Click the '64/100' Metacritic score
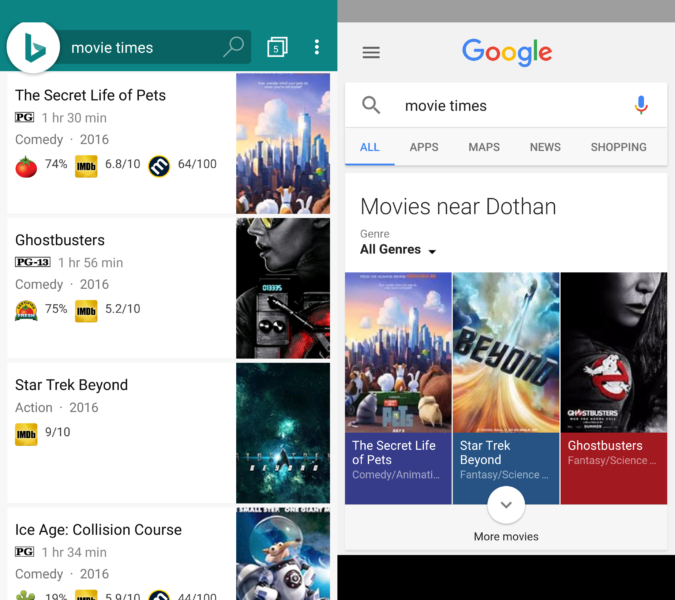 (197, 164)
